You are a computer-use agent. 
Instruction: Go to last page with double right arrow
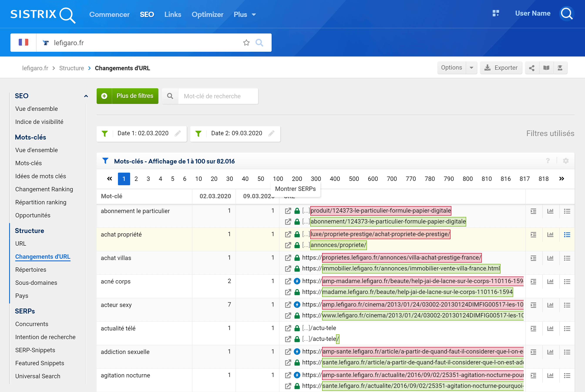click(x=562, y=179)
